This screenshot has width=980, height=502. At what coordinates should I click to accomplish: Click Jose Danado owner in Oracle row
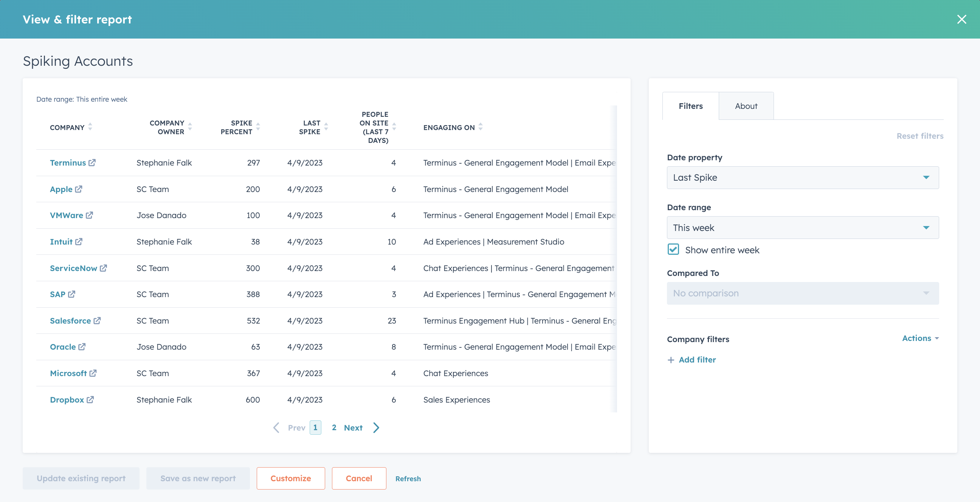(x=161, y=347)
